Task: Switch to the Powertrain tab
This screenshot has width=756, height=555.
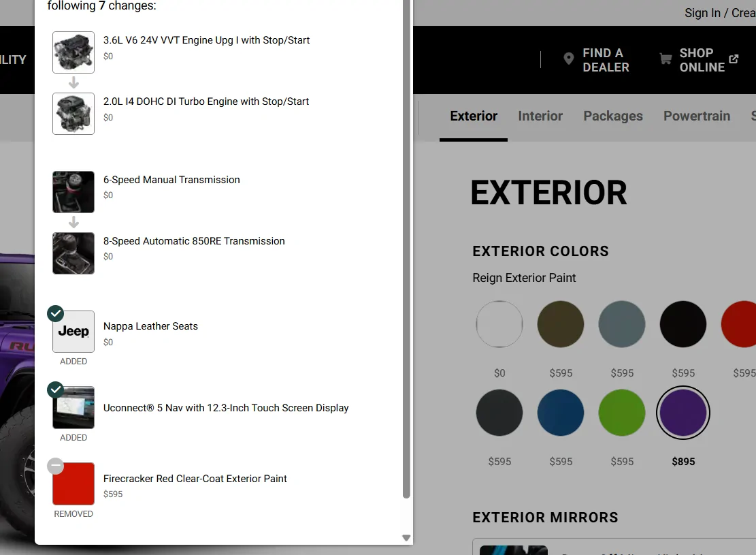Action: [x=697, y=116]
